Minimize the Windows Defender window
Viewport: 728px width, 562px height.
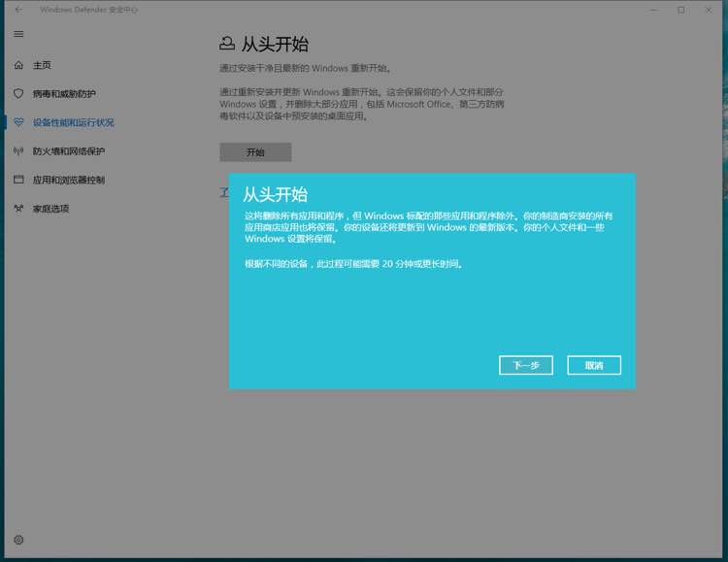[x=653, y=10]
